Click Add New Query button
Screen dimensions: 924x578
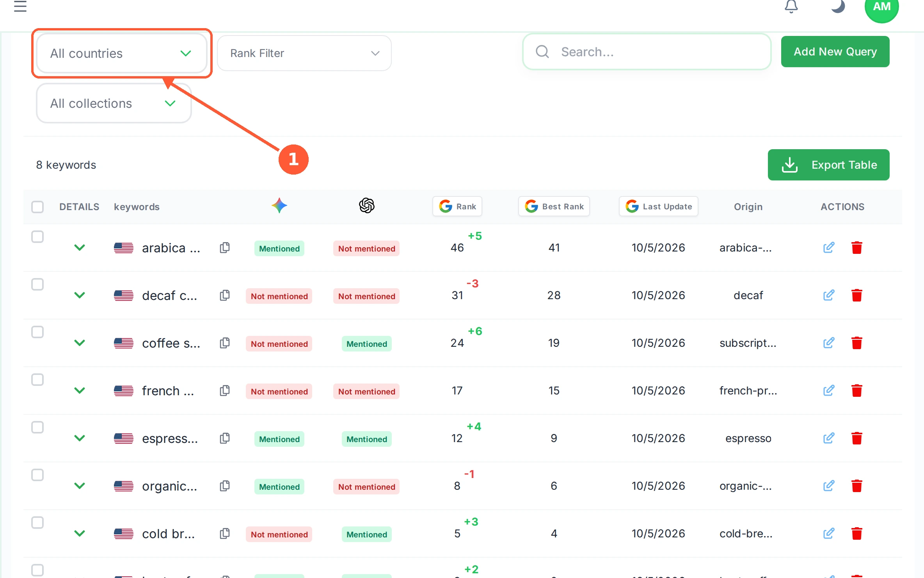pyautogui.click(x=835, y=52)
